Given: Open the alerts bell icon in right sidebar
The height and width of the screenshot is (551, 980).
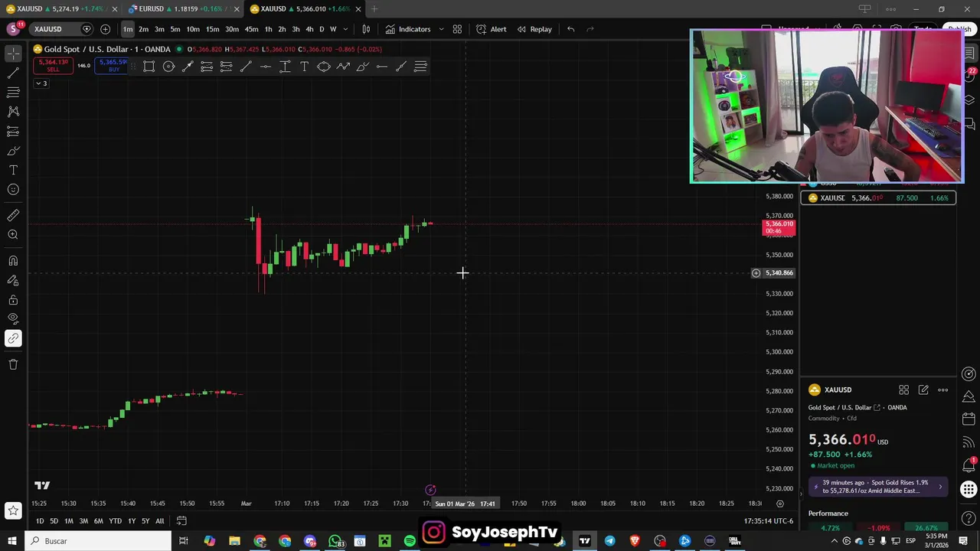Looking at the screenshot, I should (x=969, y=466).
